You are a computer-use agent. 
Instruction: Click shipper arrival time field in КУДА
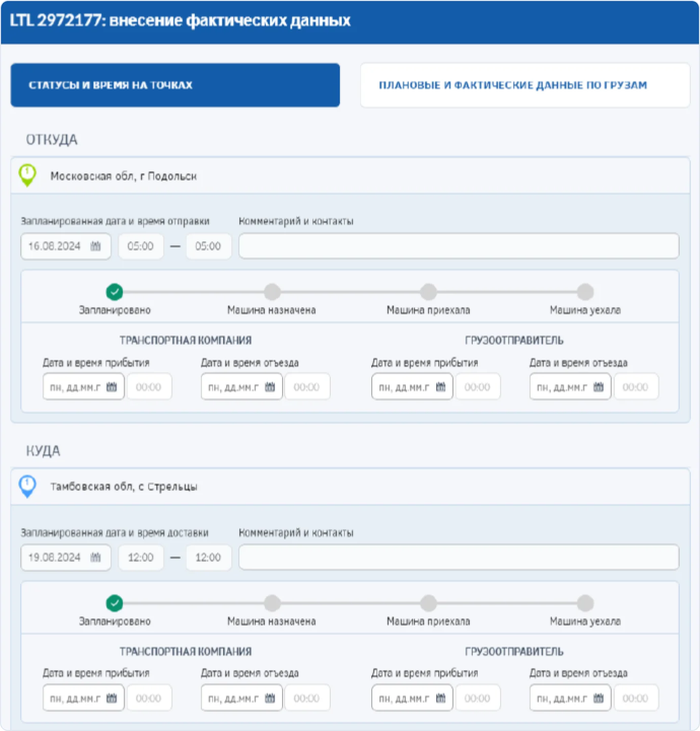[x=478, y=699]
